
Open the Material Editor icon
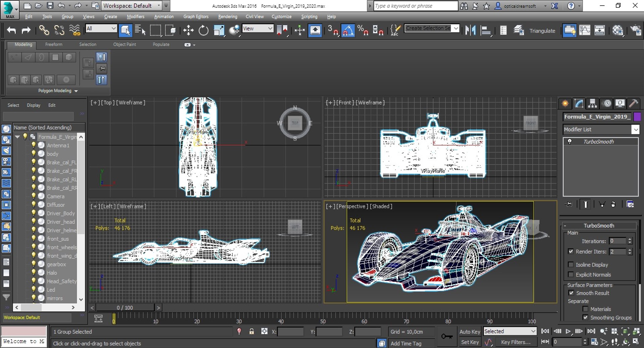coord(618,31)
